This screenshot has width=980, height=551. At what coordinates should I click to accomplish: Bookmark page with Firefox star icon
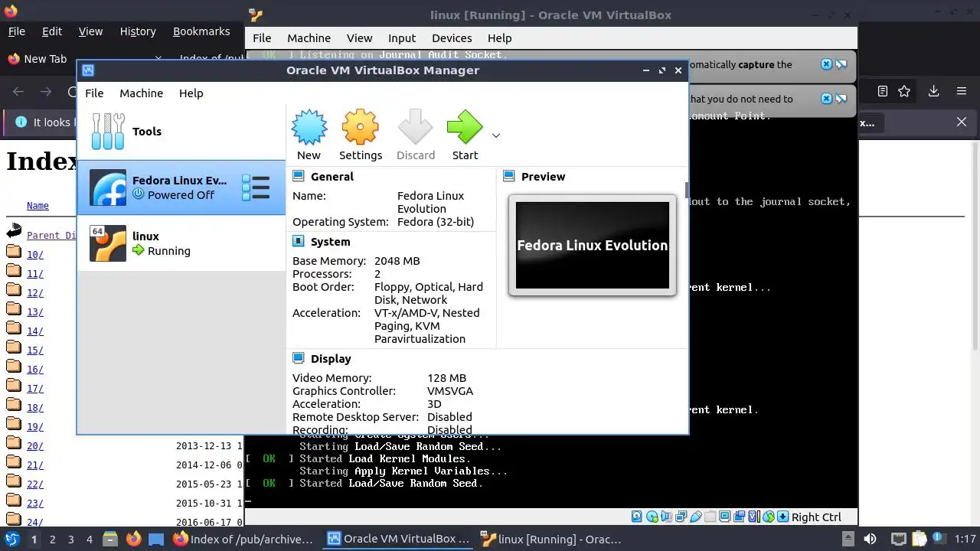click(x=904, y=91)
